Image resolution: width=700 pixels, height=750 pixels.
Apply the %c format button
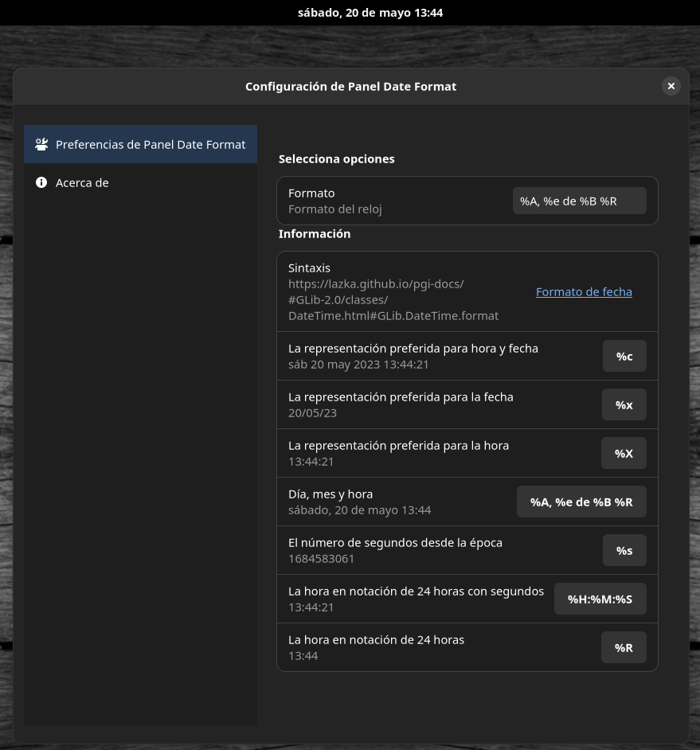624,357
